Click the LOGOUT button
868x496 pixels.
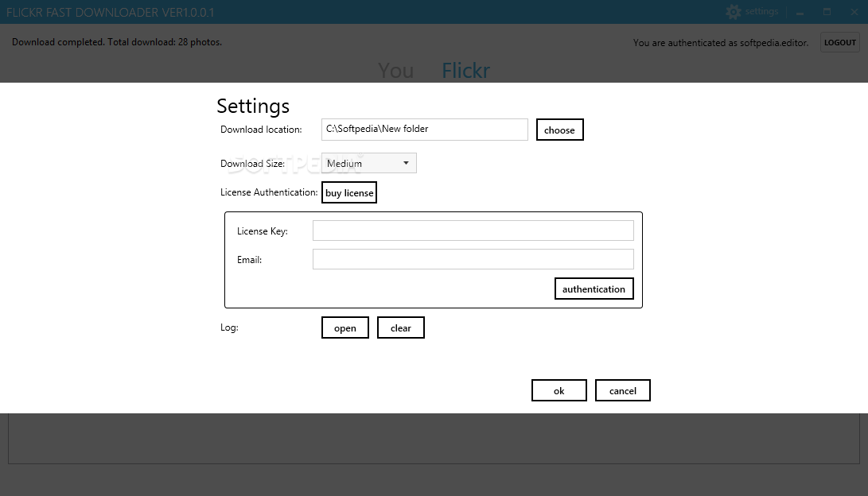point(840,43)
